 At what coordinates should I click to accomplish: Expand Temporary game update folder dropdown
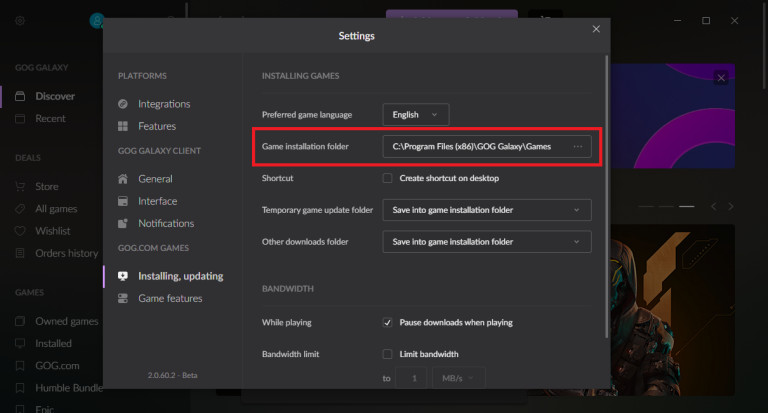(486, 210)
